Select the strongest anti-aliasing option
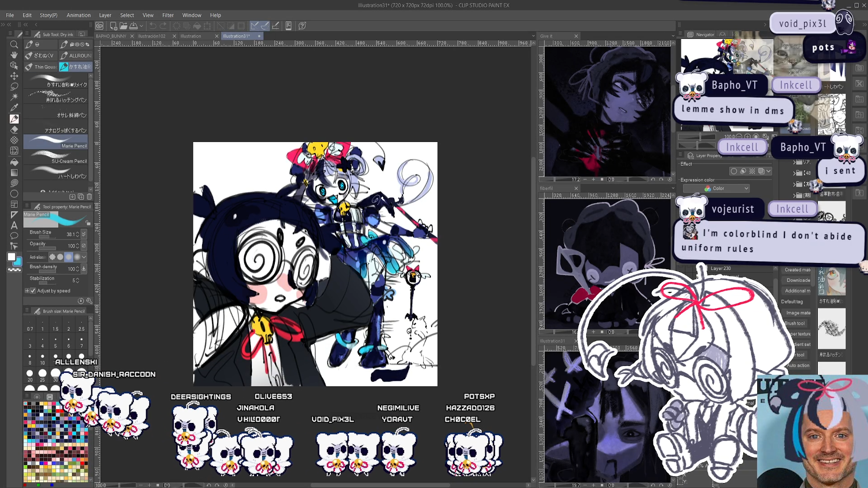The height and width of the screenshot is (488, 868). click(x=77, y=257)
